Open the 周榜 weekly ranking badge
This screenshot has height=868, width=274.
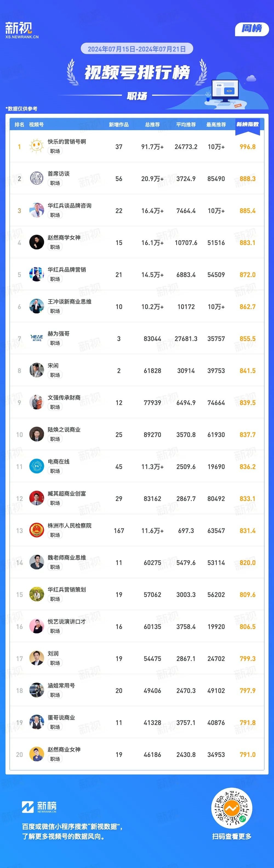[x=252, y=29]
